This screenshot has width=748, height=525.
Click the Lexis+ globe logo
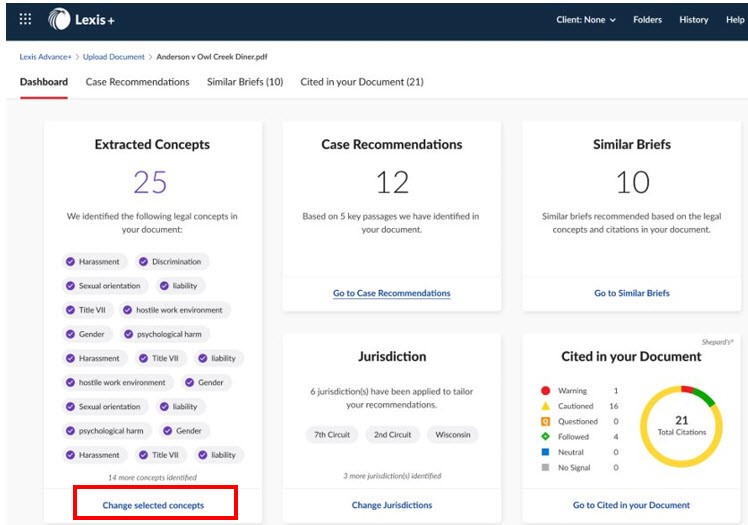[59, 20]
